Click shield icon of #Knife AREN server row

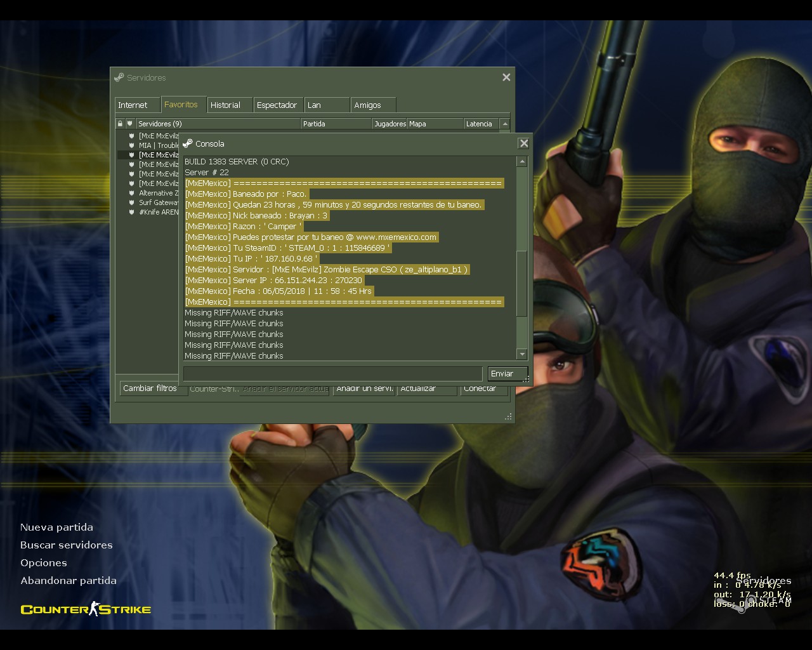coord(132,212)
